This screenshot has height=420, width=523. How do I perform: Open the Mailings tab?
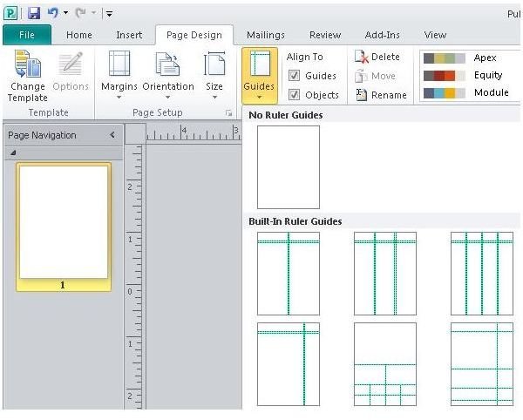click(266, 35)
